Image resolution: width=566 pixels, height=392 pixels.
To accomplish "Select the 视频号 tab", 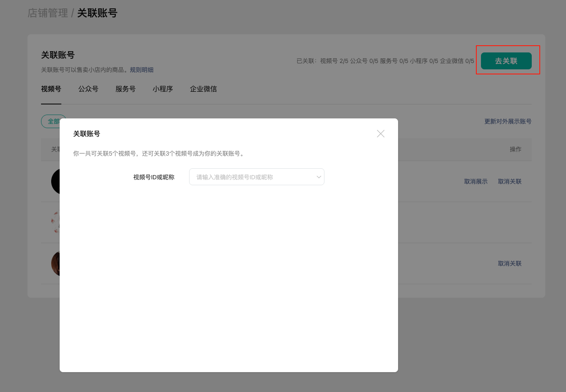I will click(51, 89).
